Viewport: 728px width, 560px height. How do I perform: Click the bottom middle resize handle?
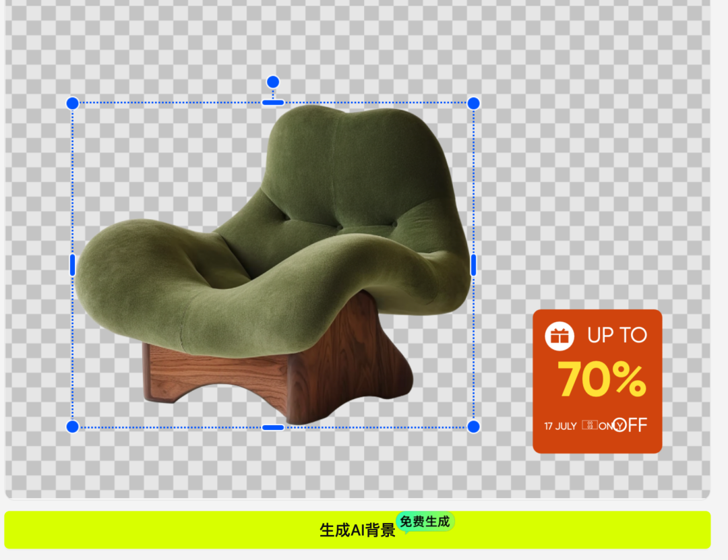point(272,427)
